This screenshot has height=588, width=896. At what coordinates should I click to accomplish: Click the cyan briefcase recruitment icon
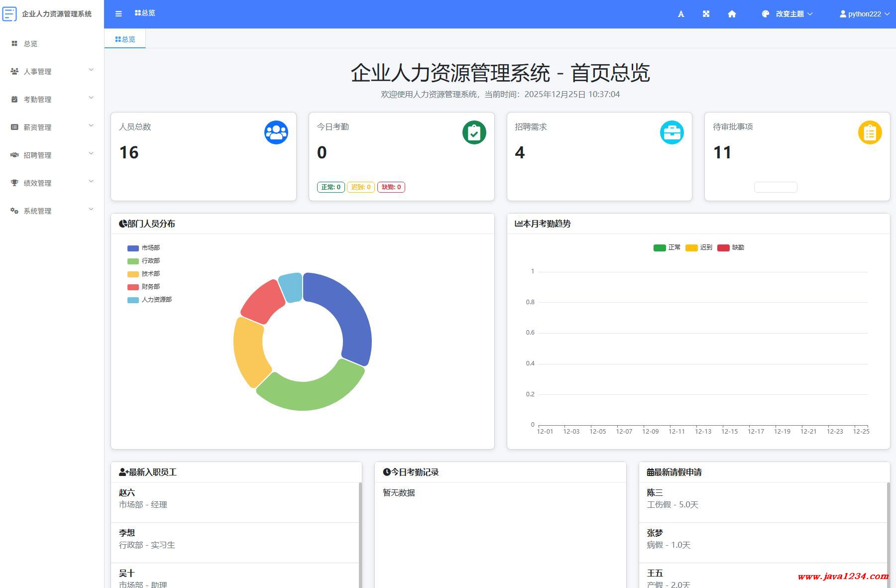pyautogui.click(x=672, y=132)
